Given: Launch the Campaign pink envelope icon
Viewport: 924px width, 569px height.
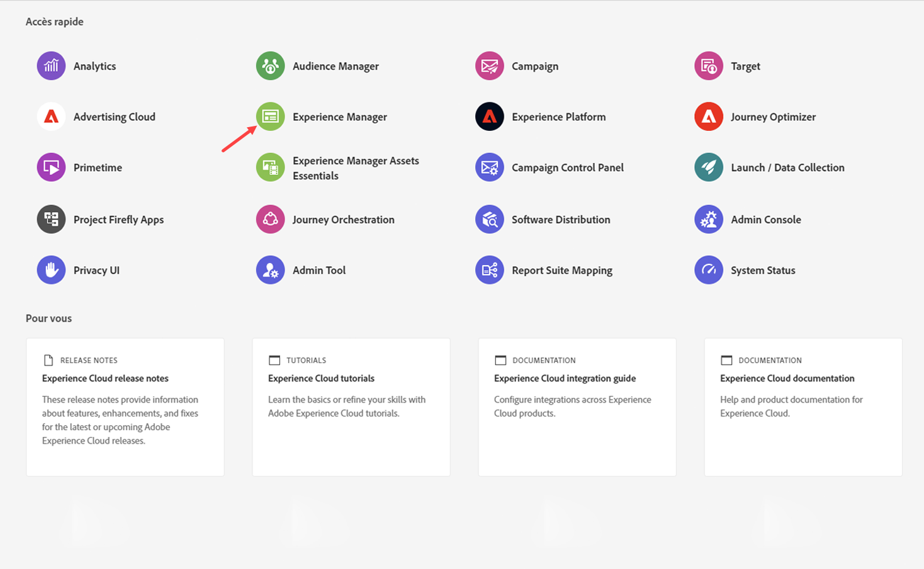Looking at the screenshot, I should click(489, 66).
